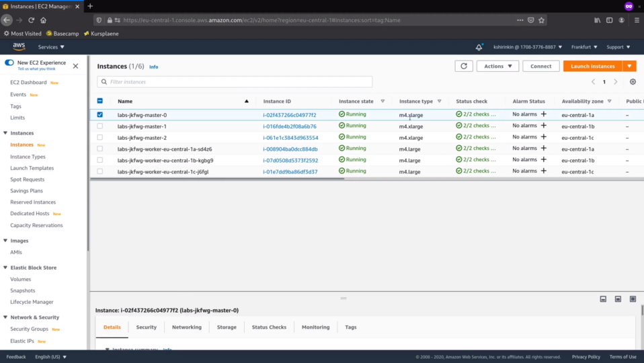Sort table by Name column

[125, 101]
